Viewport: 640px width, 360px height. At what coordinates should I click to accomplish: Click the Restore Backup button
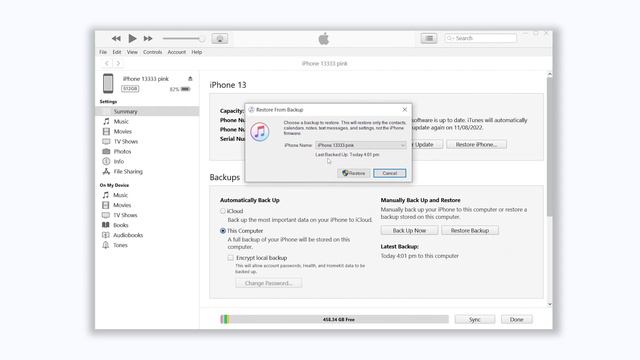[470, 231]
